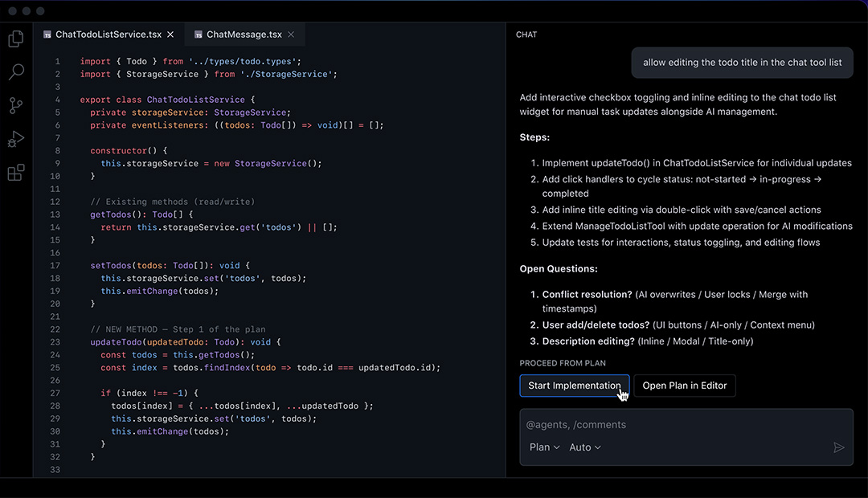Click the TS file icon on ChatTodoListService tab
The height and width of the screenshot is (498, 868).
pos(47,35)
